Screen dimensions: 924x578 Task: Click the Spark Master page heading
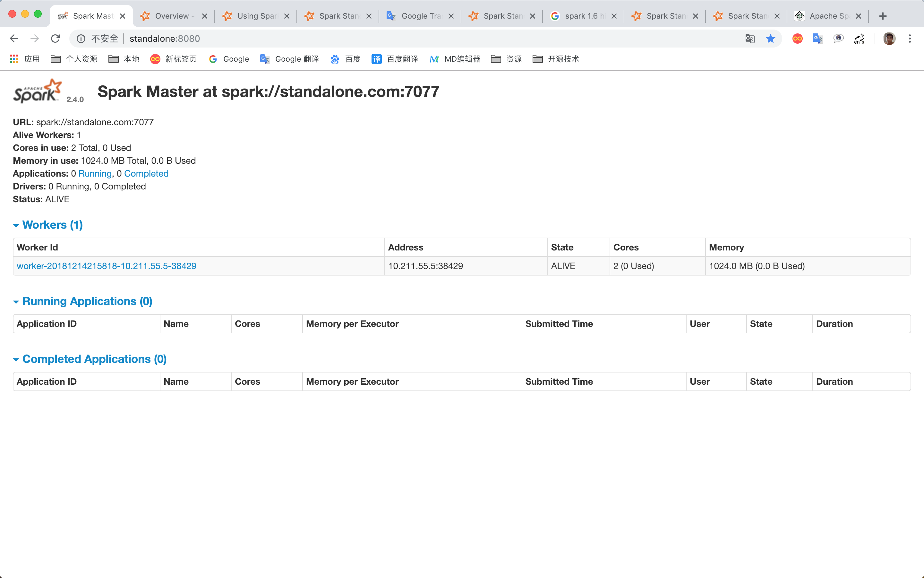(x=268, y=92)
